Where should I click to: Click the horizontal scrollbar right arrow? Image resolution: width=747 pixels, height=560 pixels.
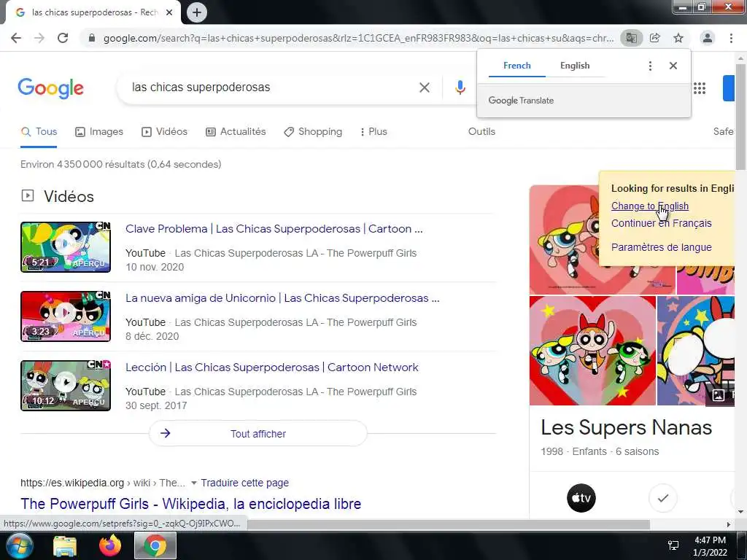click(x=729, y=524)
